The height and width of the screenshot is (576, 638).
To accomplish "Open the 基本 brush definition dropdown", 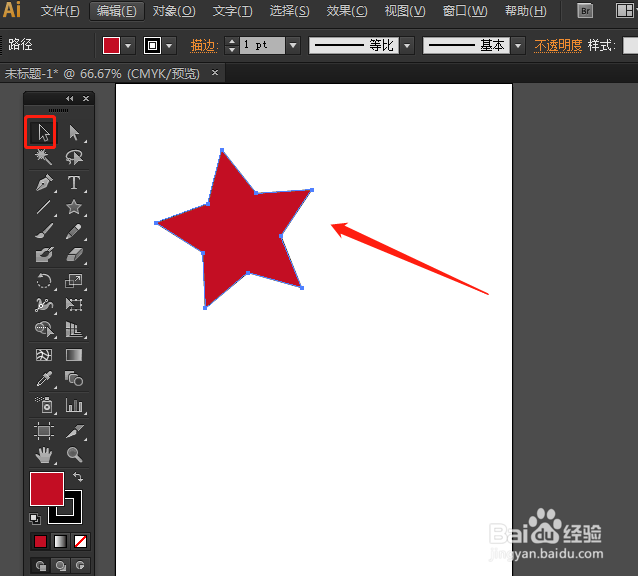I will pyautogui.click(x=518, y=45).
